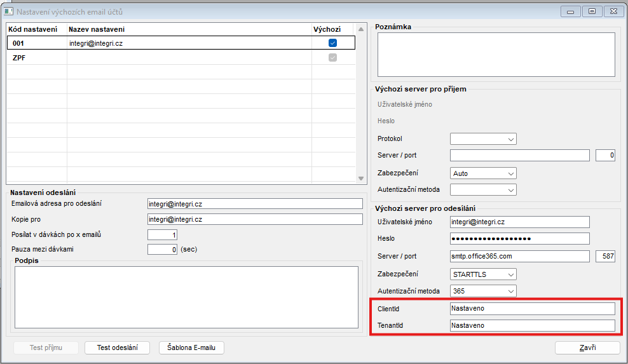
Task: Close the window with the X button
Action: coord(613,11)
